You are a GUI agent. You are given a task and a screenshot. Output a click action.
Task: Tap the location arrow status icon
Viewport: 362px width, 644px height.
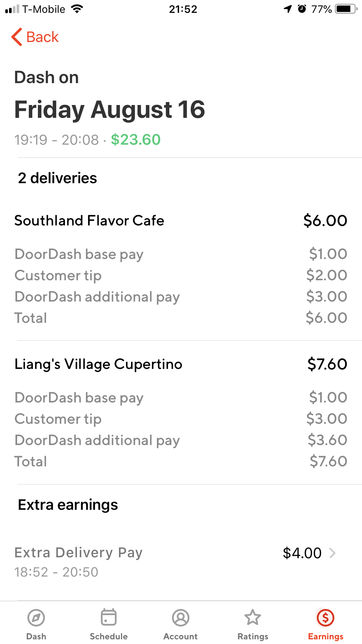(288, 9)
